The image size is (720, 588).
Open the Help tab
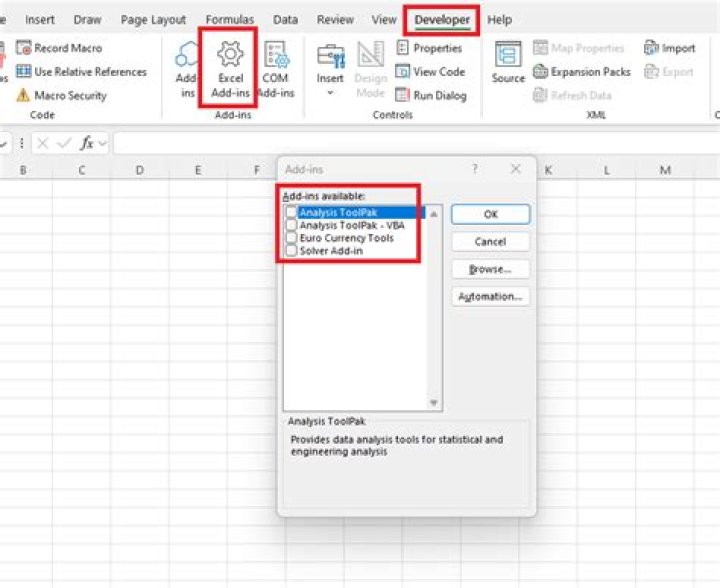point(500,20)
